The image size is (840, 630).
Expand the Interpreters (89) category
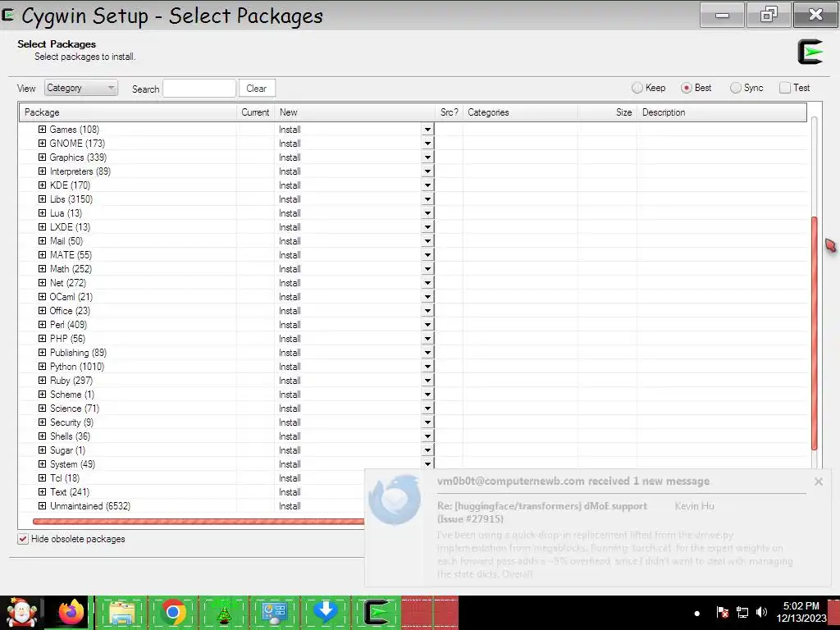(x=43, y=171)
